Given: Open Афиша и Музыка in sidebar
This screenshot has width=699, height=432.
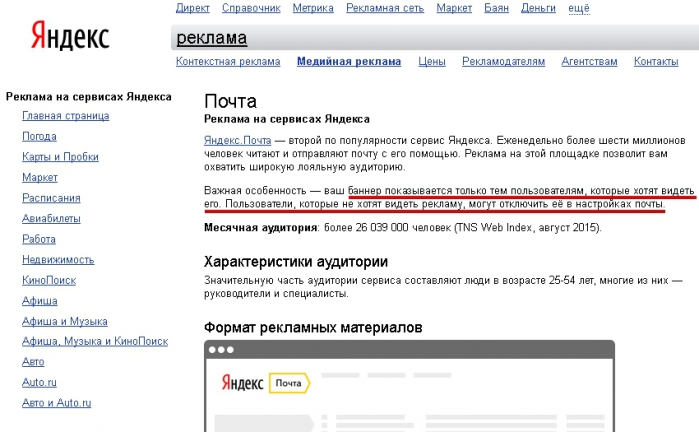Looking at the screenshot, I should 65,321.
